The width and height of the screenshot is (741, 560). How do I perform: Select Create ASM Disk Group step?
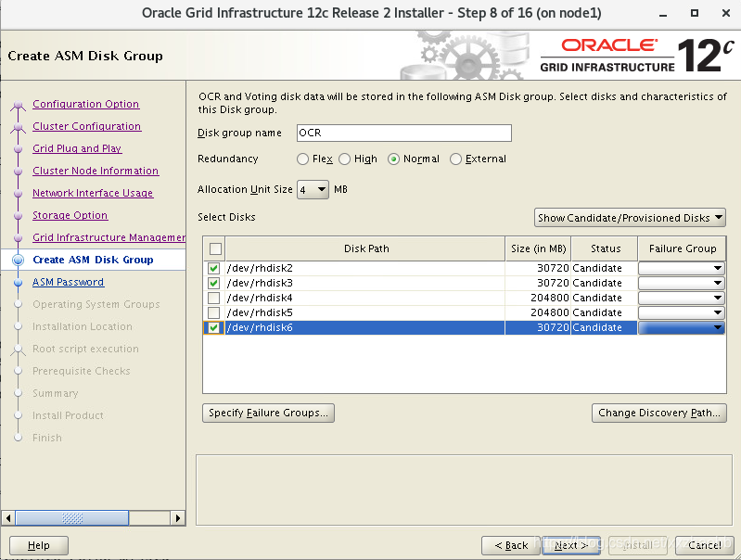[93, 260]
